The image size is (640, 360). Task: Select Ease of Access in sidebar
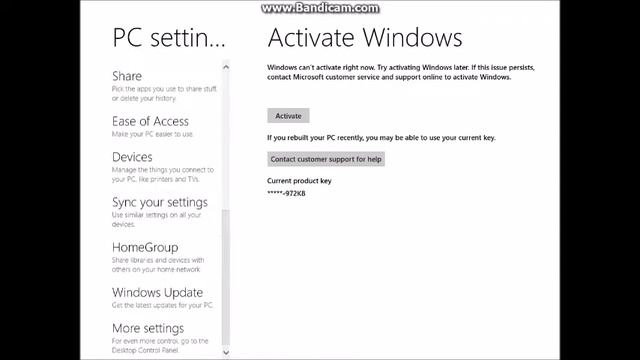150,121
